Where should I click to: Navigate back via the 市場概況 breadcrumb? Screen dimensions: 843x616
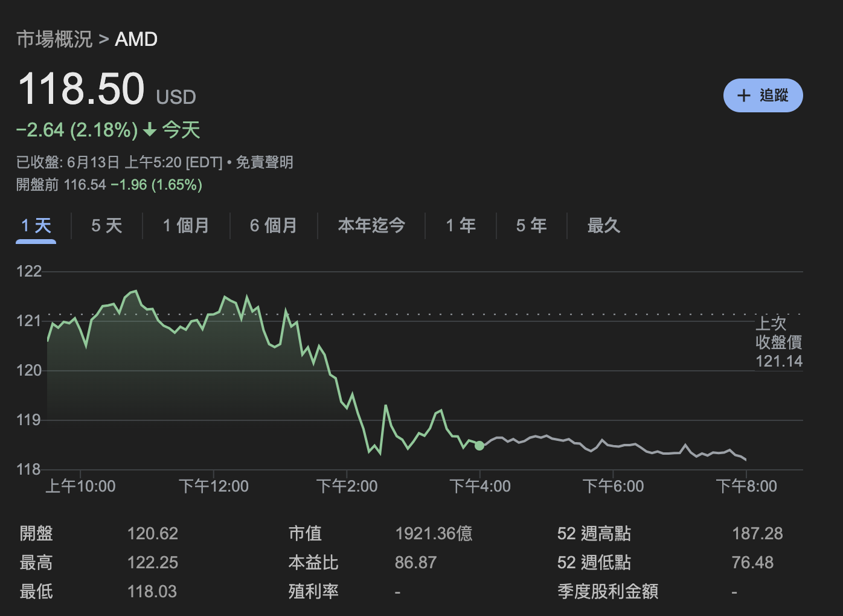pos(53,39)
